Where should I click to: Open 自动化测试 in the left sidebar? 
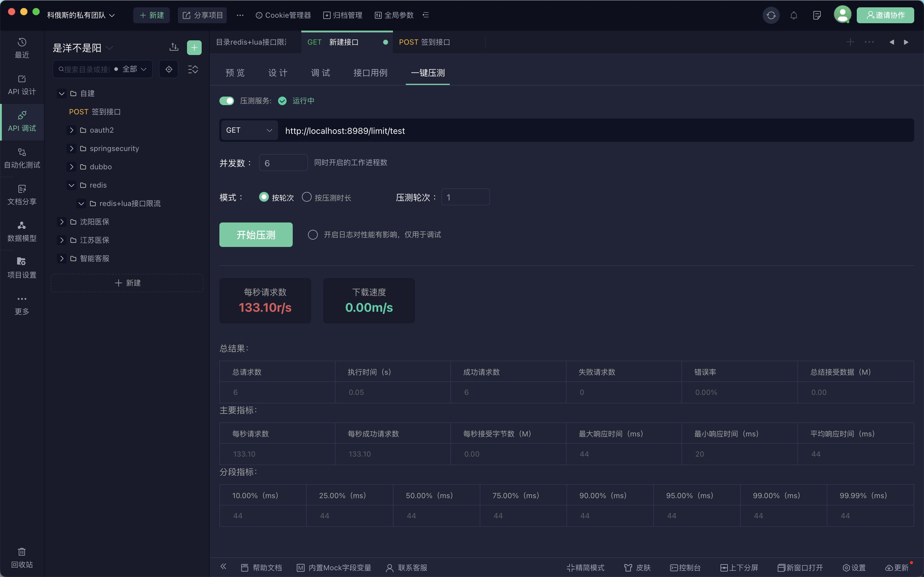tap(22, 158)
